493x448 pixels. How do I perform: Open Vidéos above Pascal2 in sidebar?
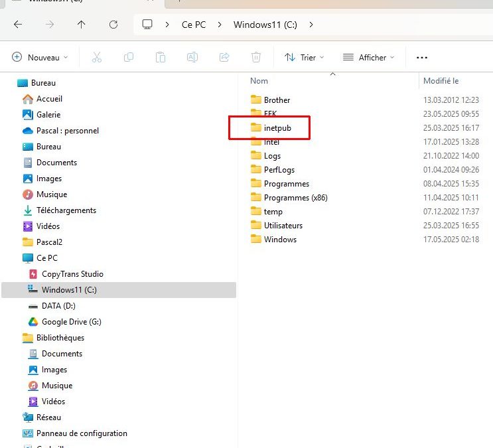48,226
